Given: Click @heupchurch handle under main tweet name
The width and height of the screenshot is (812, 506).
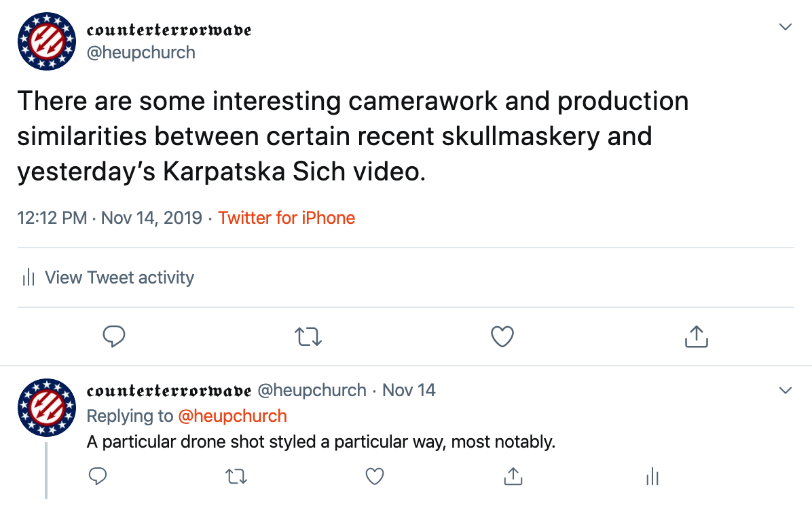Looking at the screenshot, I should coord(141,53).
